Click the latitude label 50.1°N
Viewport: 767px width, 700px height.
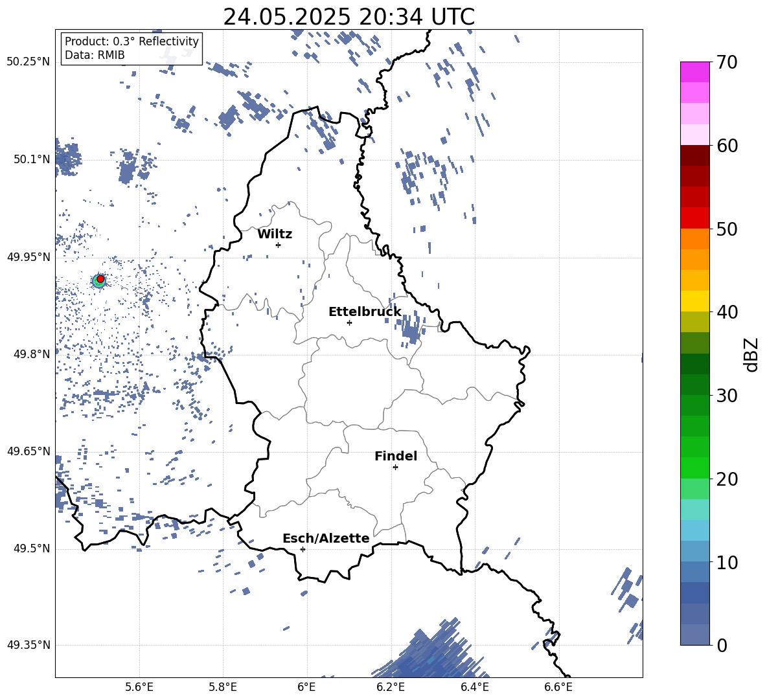(x=32, y=159)
